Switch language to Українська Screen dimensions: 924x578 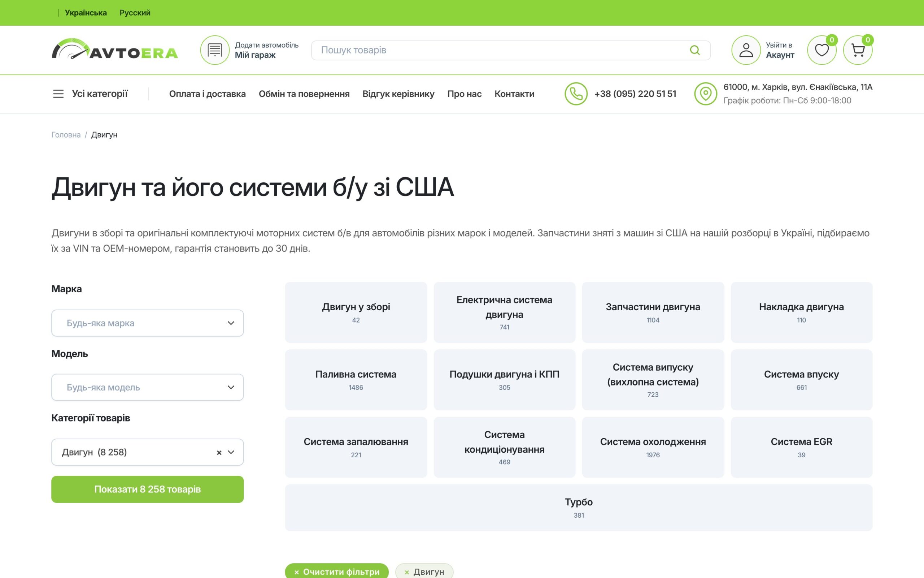pos(86,13)
